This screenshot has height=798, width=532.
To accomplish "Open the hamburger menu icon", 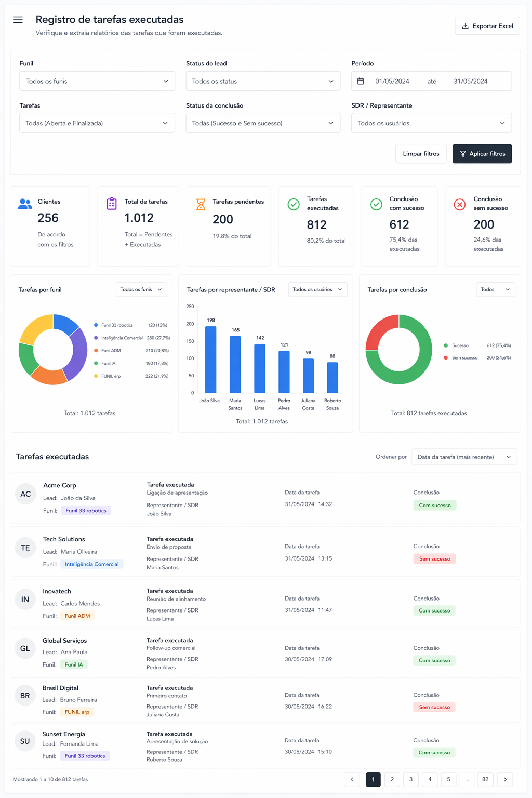I will click(x=18, y=20).
